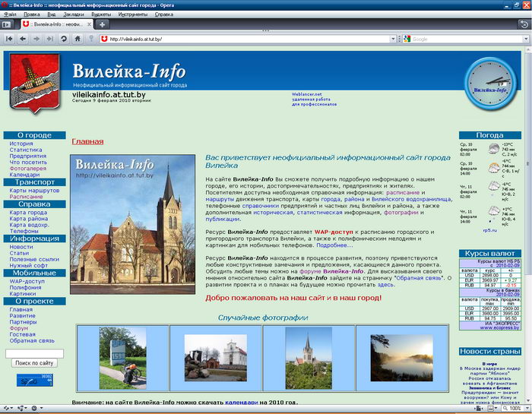This screenshot has height=414, width=532.
Task: Open random photo of misty lake sunset
Action: (x=402, y=358)
